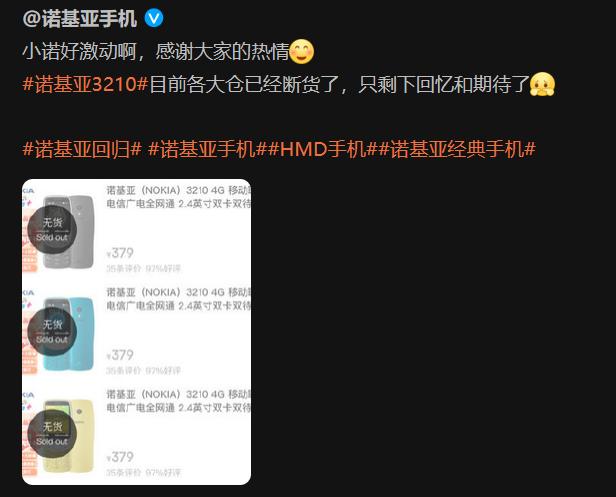Click the third listing's 97% rating text

tap(163, 472)
